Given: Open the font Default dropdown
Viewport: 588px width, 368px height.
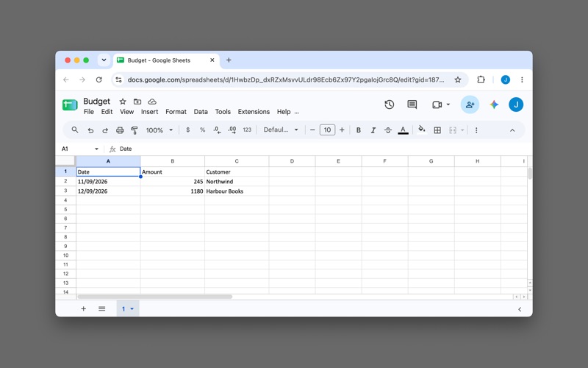Looking at the screenshot, I should (281, 130).
